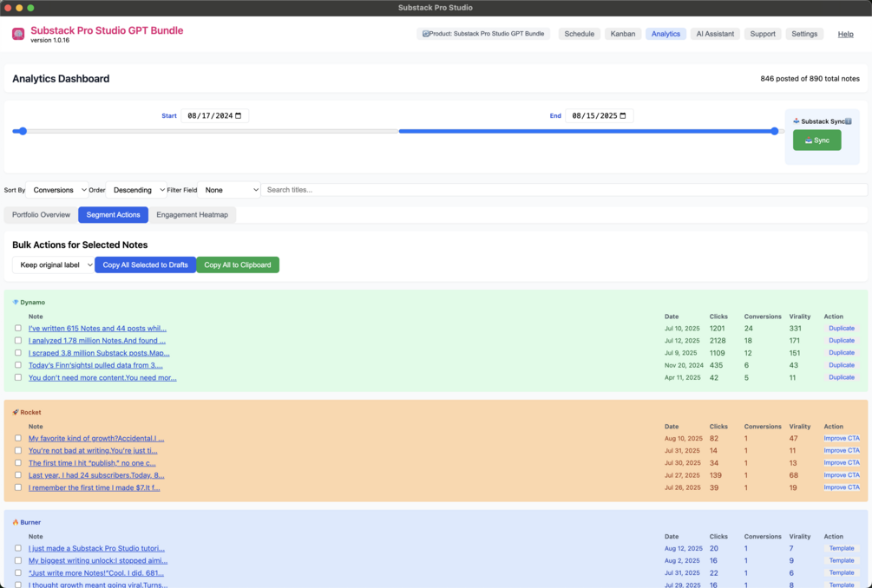
Task: Click the Start date field 08/17/2024
Action: pos(214,115)
